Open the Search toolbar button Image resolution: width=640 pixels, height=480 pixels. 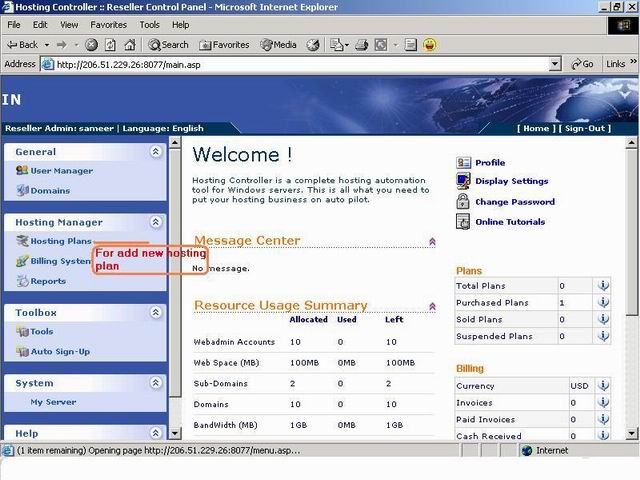click(x=168, y=45)
